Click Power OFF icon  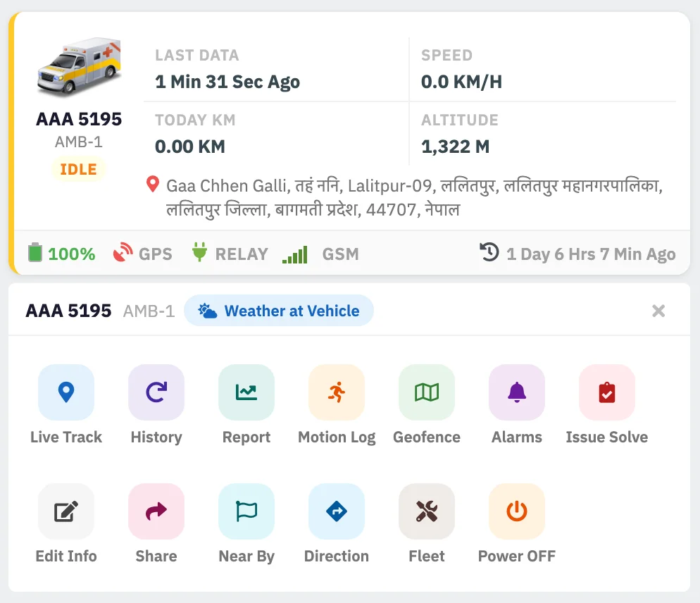[x=517, y=511]
